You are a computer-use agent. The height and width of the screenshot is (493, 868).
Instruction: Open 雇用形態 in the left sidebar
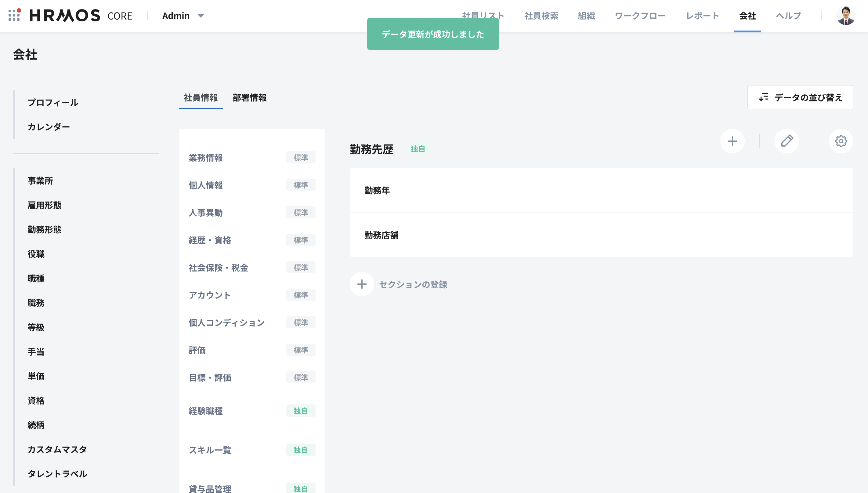(44, 205)
